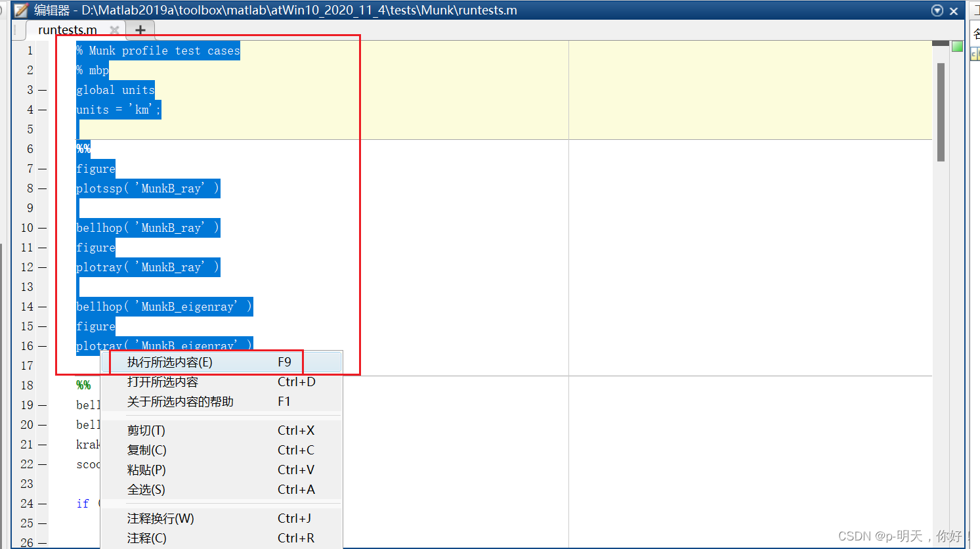This screenshot has height=549, width=980.
Task: Click line number 17 in the gutter
Action: pyautogui.click(x=27, y=366)
